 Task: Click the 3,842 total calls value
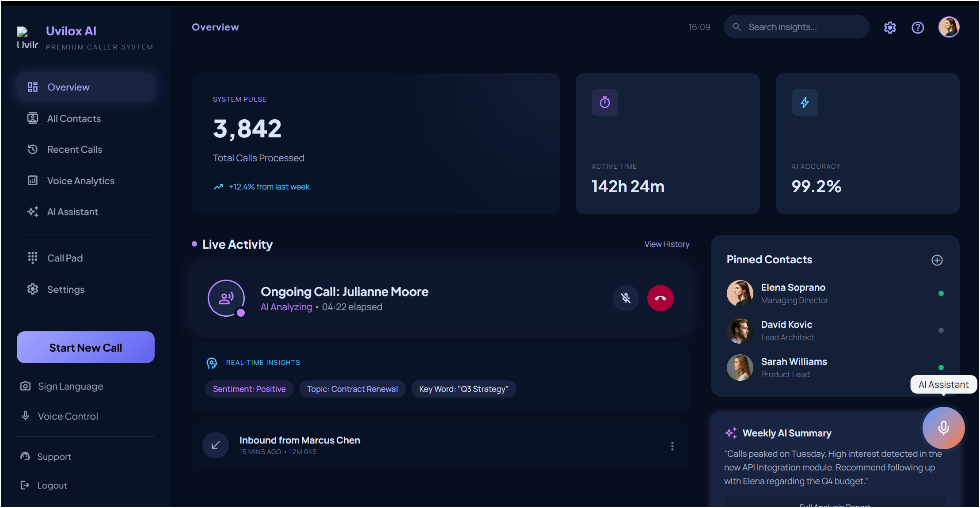pos(247,129)
